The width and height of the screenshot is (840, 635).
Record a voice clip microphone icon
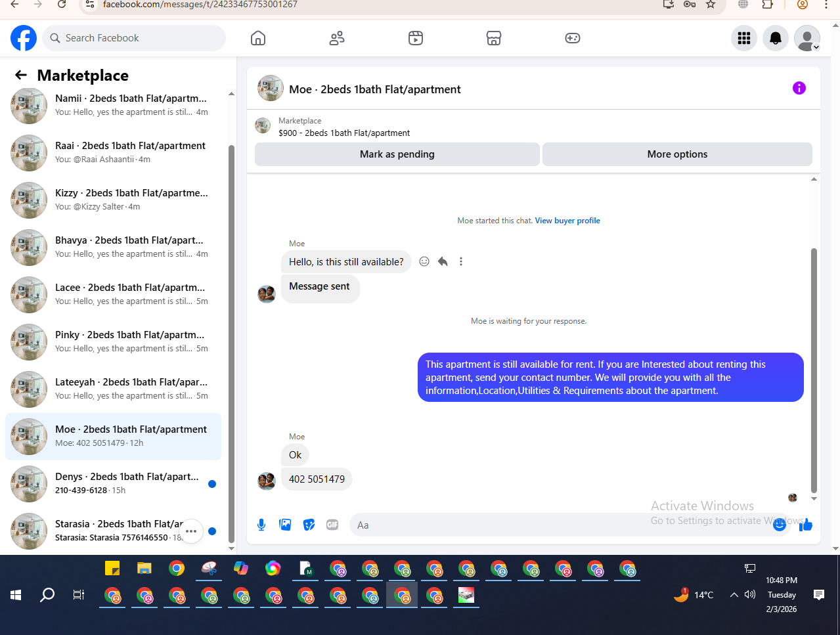[x=261, y=525]
